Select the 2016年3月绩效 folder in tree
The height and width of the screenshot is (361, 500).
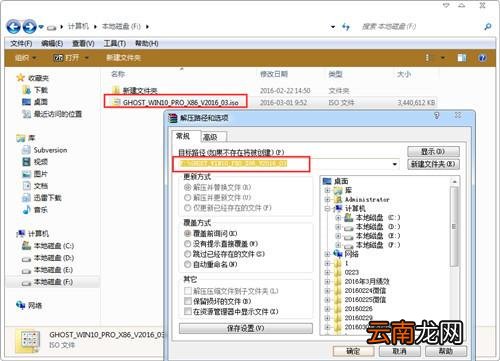tap(367, 281)
